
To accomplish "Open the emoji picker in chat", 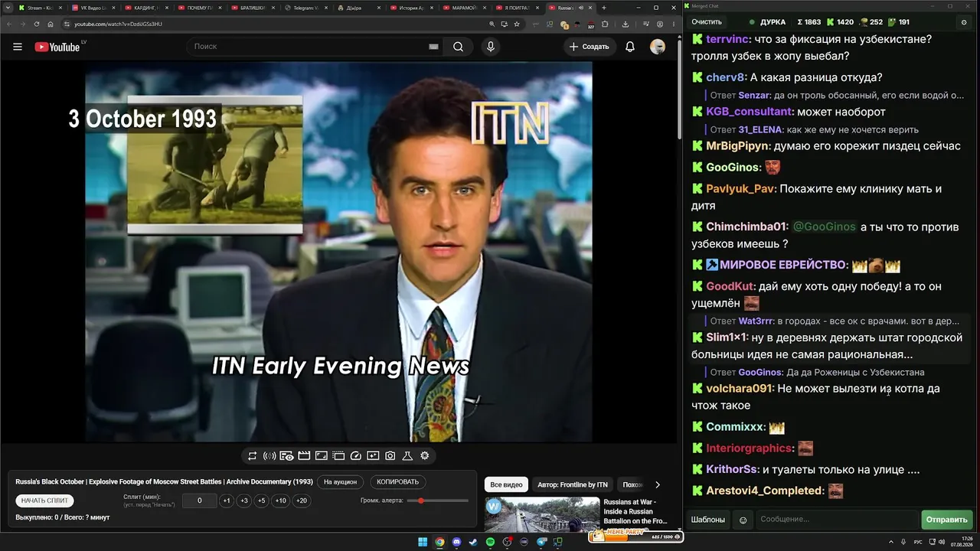I will 743,520.
